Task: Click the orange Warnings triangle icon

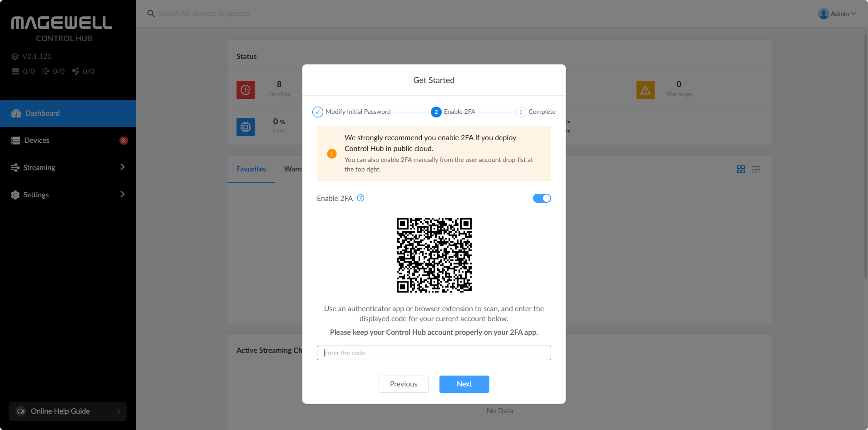Action: coord(646,90)
